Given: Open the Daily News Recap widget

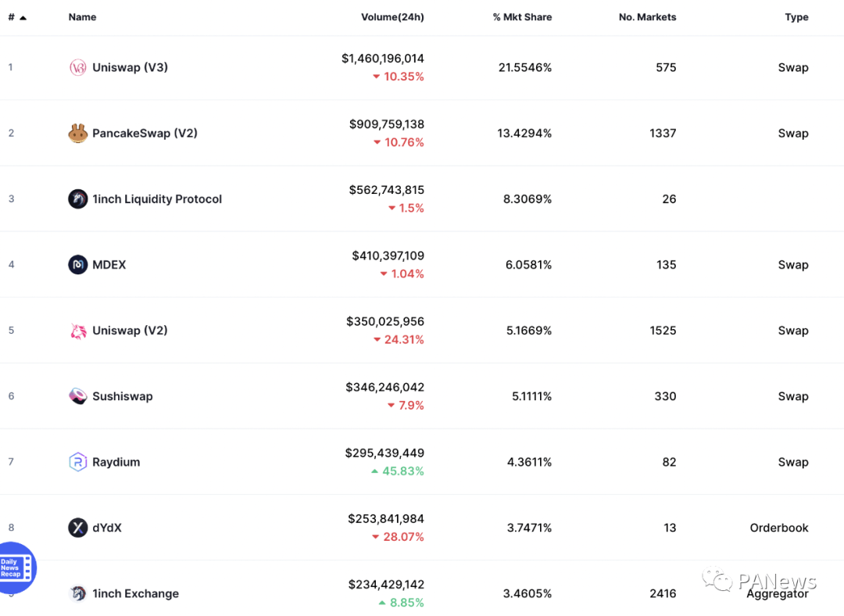Looking at the screenshot, I should pyautogui.click(x=16, y=568).
